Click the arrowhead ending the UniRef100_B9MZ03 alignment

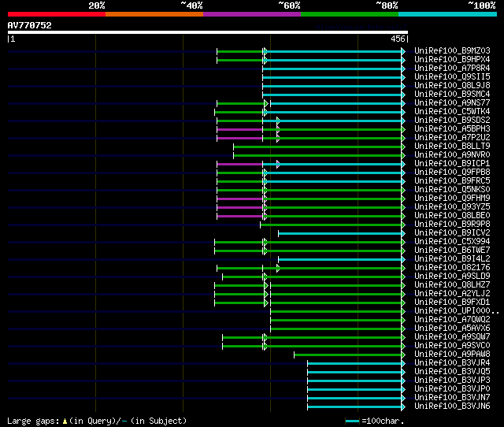[x=403, y=51]
